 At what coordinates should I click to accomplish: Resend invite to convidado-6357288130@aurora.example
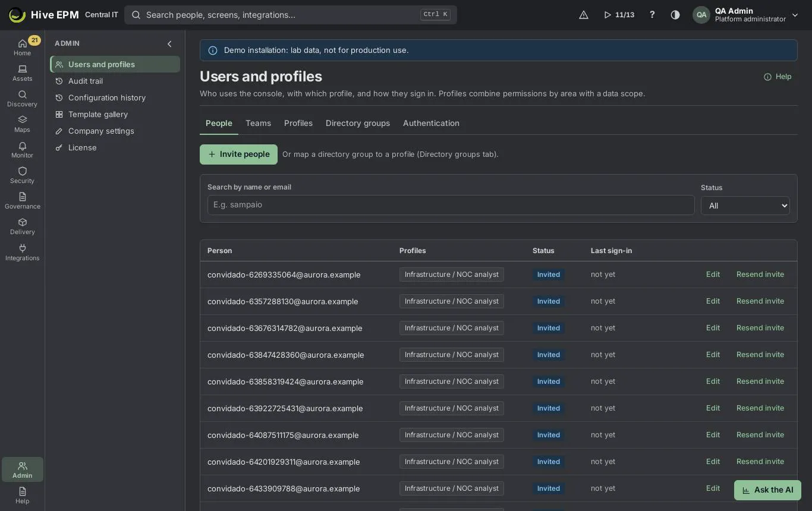[760, 301]
